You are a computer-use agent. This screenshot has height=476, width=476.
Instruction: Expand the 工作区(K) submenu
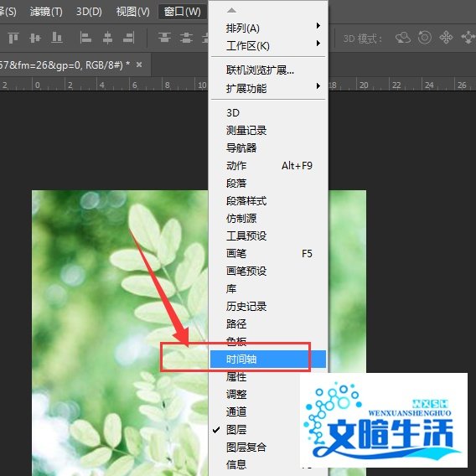pyautogui.click(x=268, y=46)
